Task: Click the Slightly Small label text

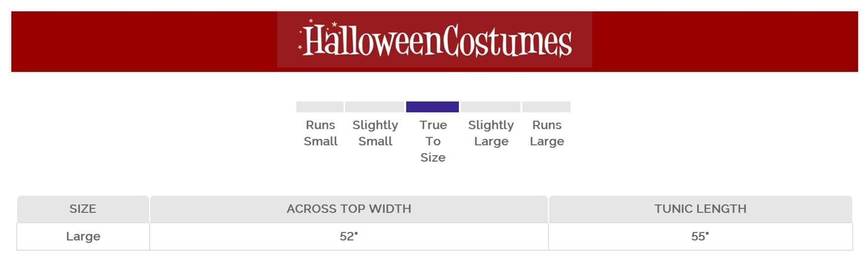Action: (x=375, y=133)
